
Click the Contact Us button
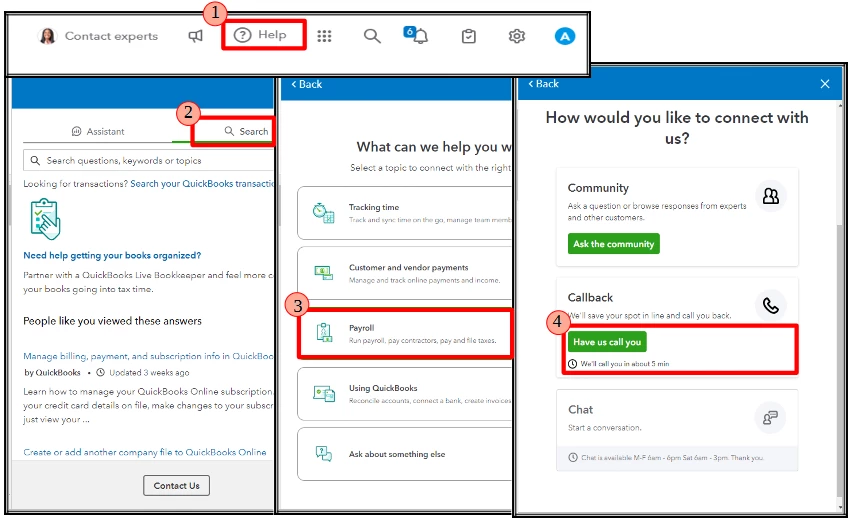(x=176, y=486)
